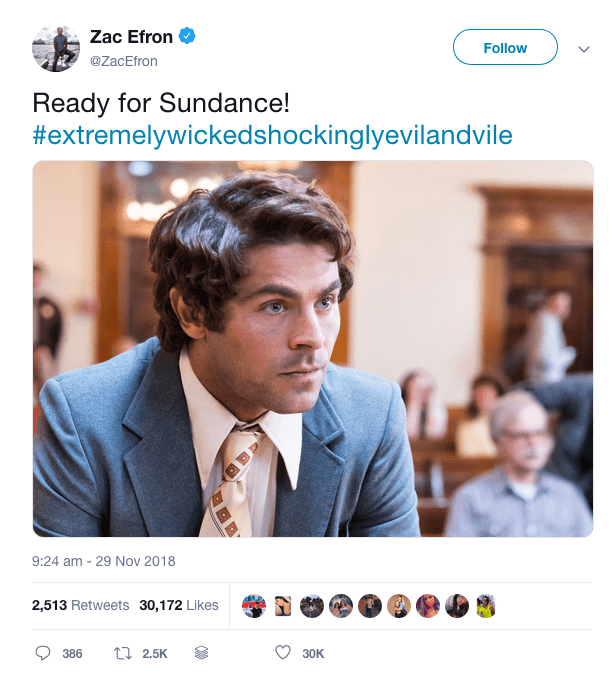Select the liker avatar wearing a yellow top

point(486,606)
